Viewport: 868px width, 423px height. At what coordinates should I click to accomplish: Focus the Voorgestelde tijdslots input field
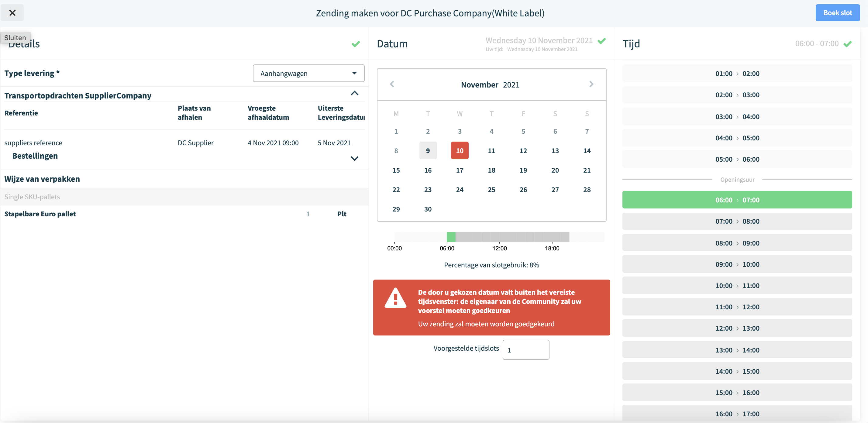click(526, 349)
